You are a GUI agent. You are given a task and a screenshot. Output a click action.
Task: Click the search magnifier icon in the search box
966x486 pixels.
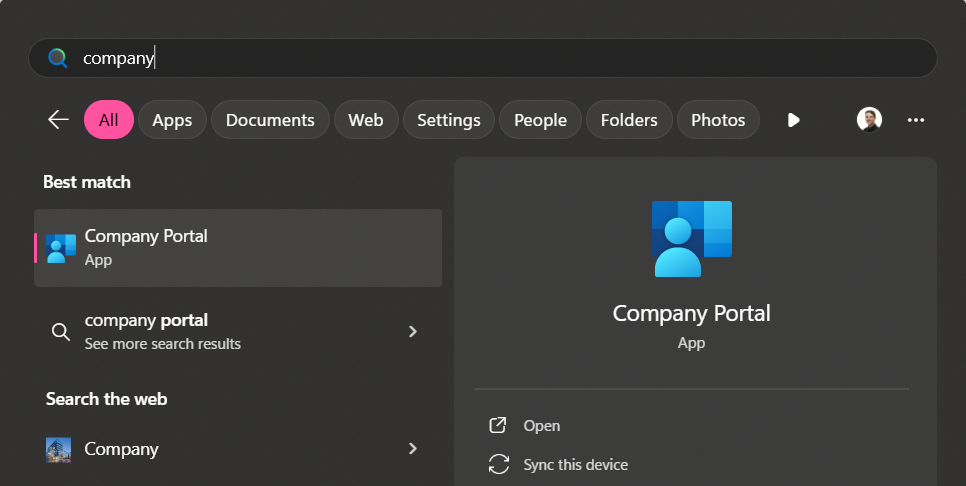click(x=57, y=58)
